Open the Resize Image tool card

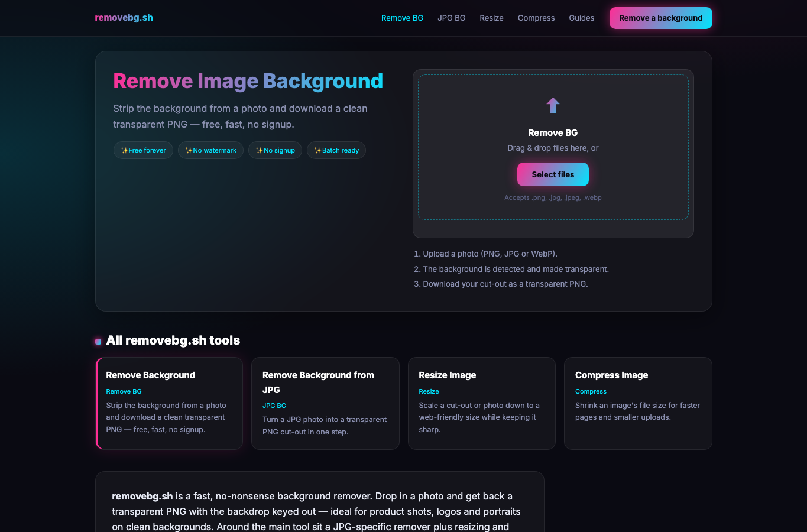[482, 403]
